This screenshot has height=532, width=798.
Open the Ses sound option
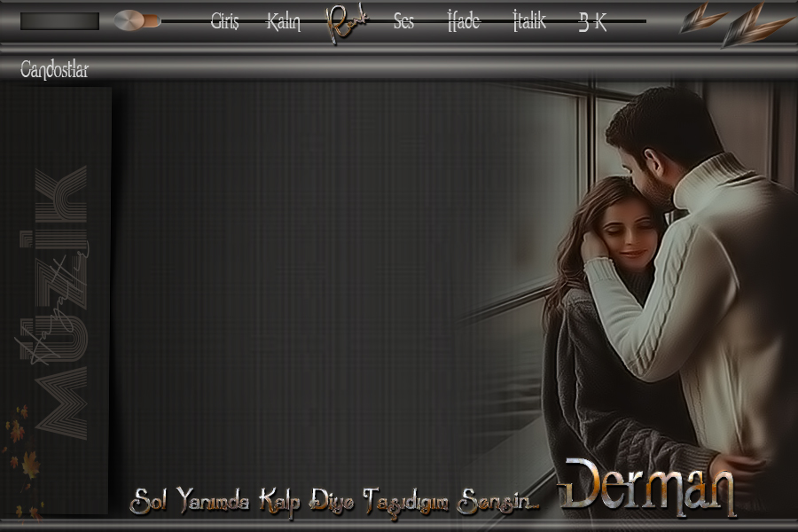click(x=403, y=21)
